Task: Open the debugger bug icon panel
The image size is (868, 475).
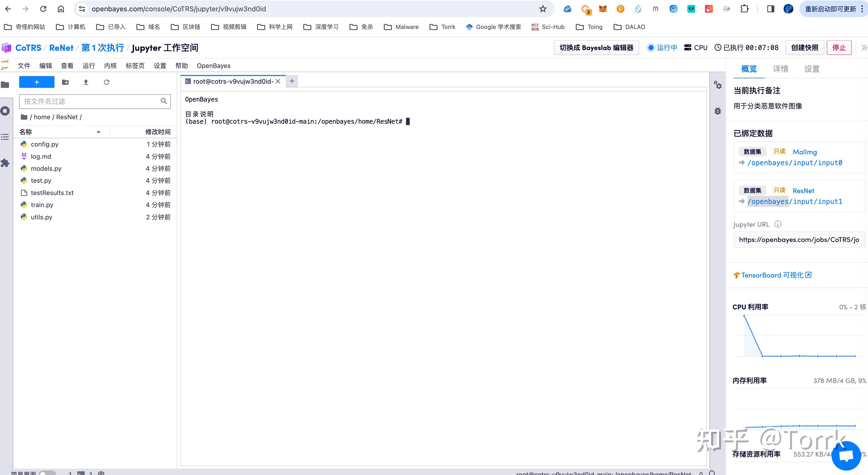Action: 718,111
